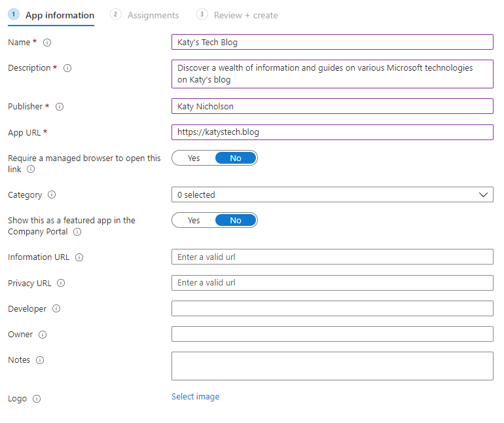Open the Category dropdown
Image resolution: width=504 pixels, height=423 pixels.
pyautogui.click(x=332, y=194)
